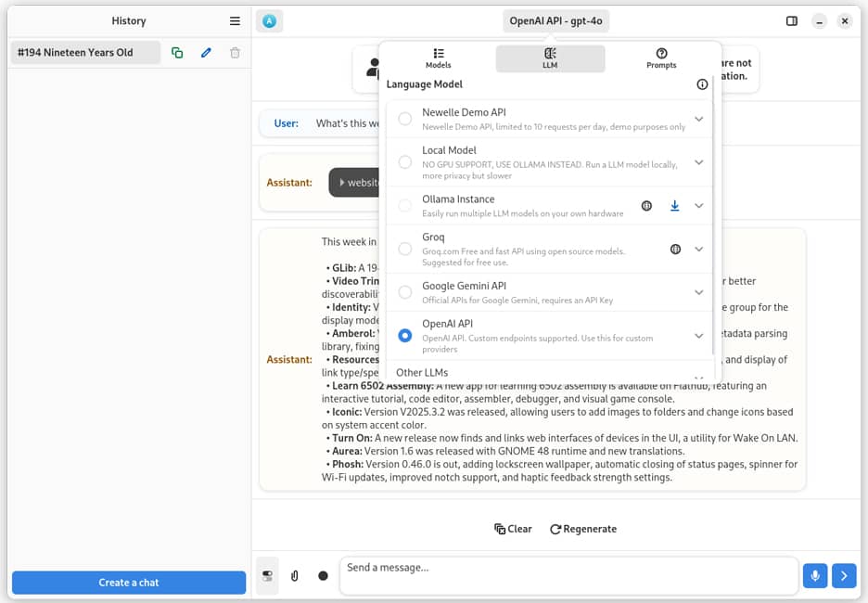The height and width of the screenshot is (603, 868).
Task: Send the message with the arrow button
Action: coord(844,576)
